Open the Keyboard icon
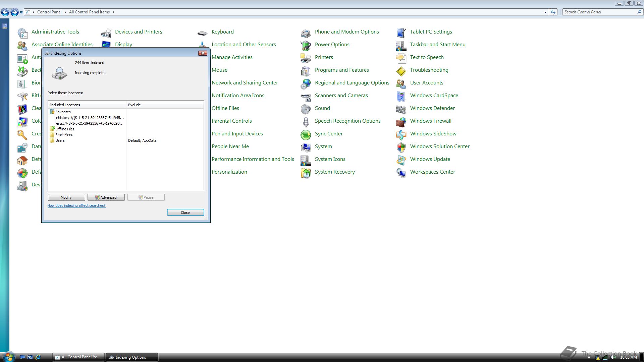This screenshot has width=644, height=362. (x=202, y=33)
